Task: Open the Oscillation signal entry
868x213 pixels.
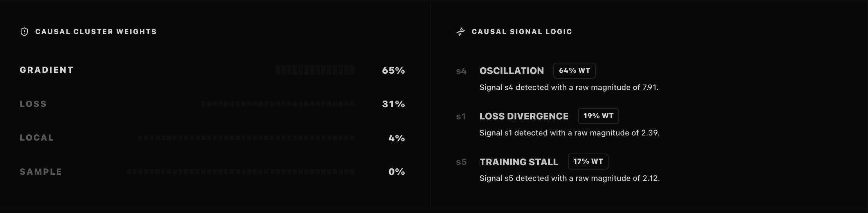Action: pyautogui.click(x=511, y=71)
